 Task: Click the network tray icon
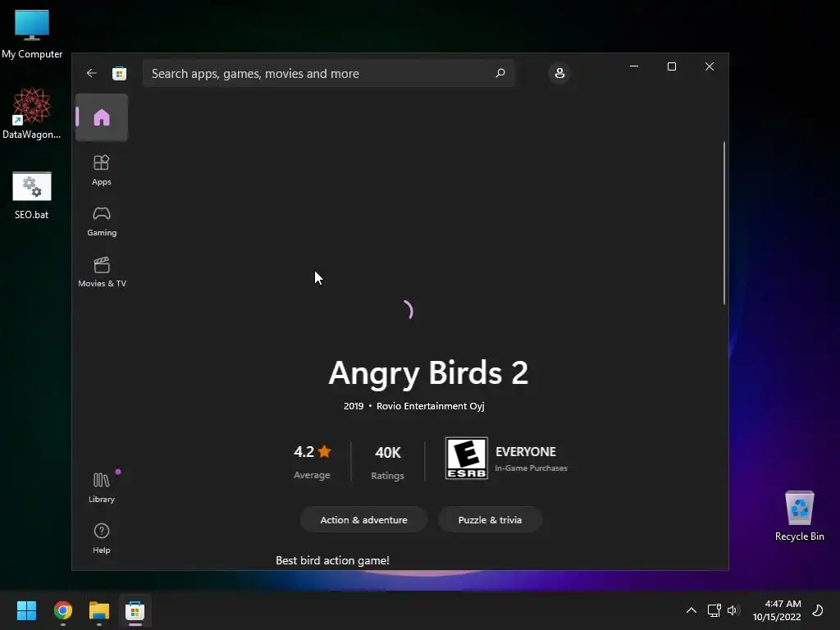pyautogui.click(x=714, y=610)
